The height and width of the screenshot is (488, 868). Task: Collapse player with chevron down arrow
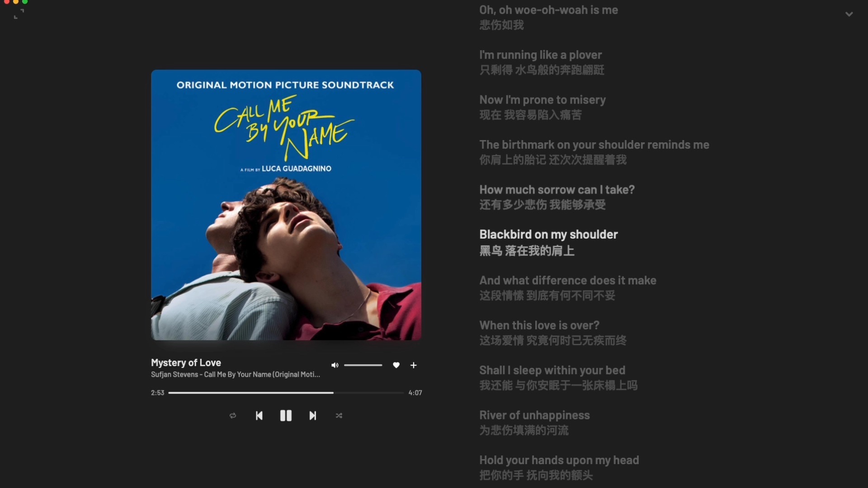(x=849, y=14)
